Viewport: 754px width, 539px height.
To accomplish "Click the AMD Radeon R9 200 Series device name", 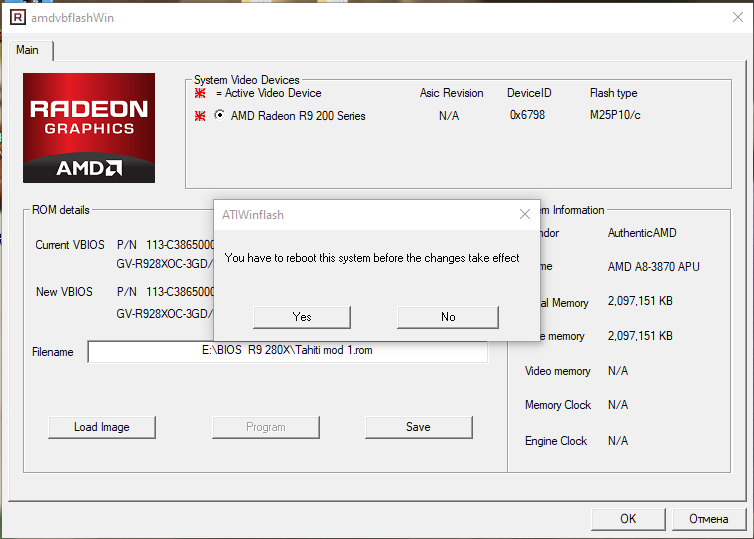I will pos(298,116).
